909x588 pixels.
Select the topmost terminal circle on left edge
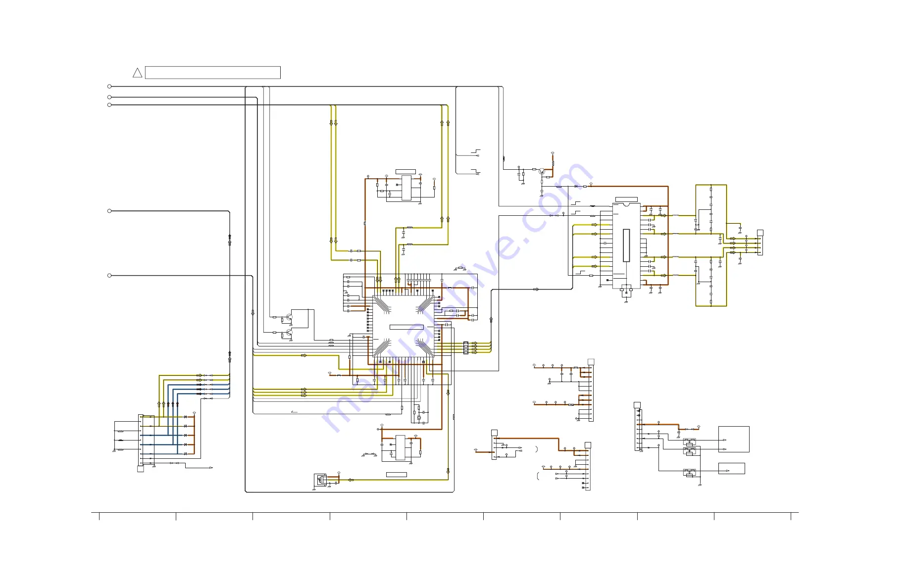(x=109, y=87)
